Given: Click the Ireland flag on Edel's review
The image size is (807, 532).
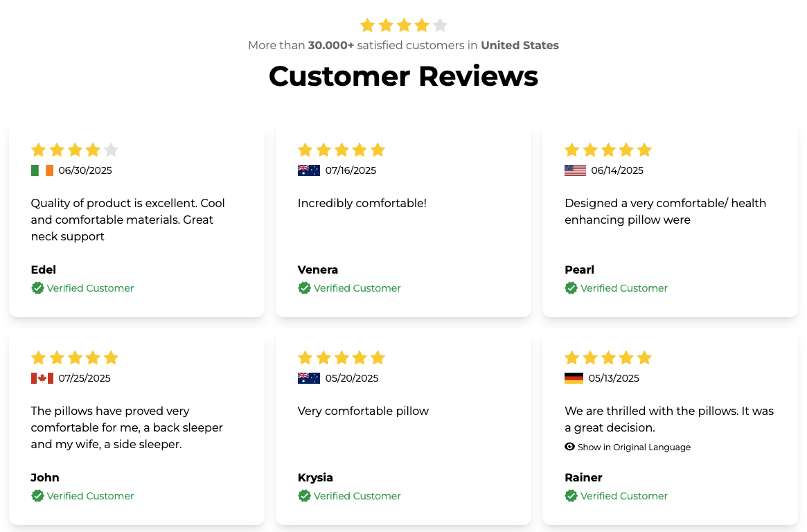Looking at the screenshot, I should click(x=42, y=170).
